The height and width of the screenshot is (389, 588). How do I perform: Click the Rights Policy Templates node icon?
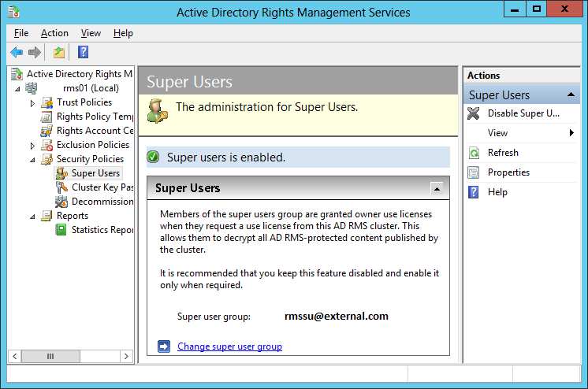tap(47, 117)
